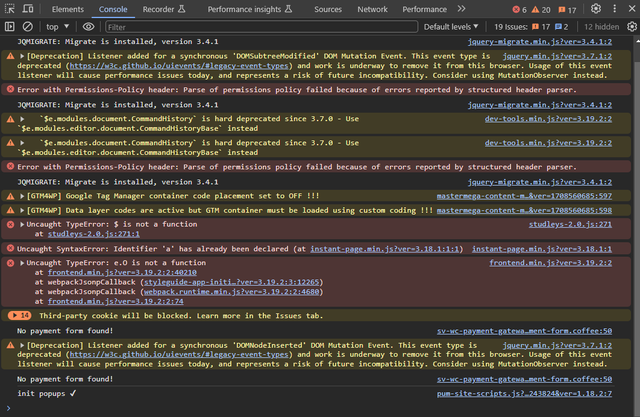Click first Permissions-Policy header error message

pyautogui.click(x=297, y=90)
